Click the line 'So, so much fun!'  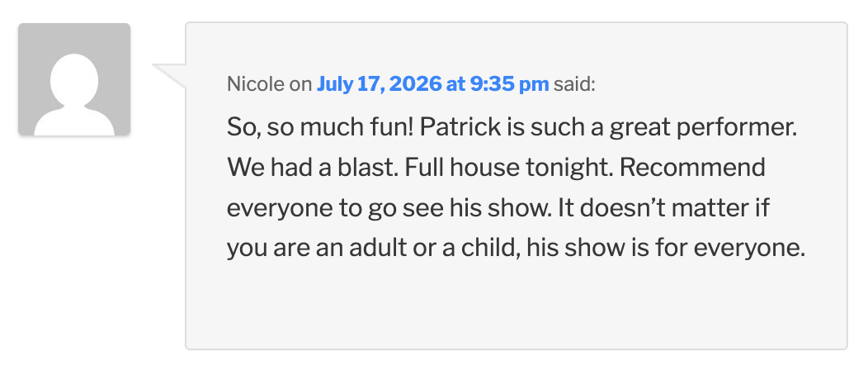point(320,128)
